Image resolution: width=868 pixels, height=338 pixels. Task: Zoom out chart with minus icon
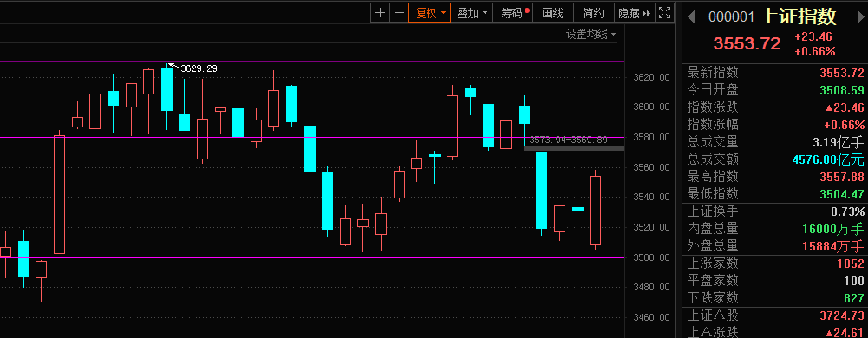pyautogui.click(x=399, y=13)
